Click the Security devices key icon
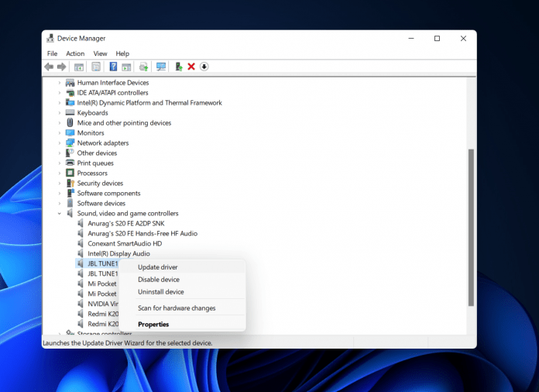Screen dimensions: 539x392 [70, 183]
